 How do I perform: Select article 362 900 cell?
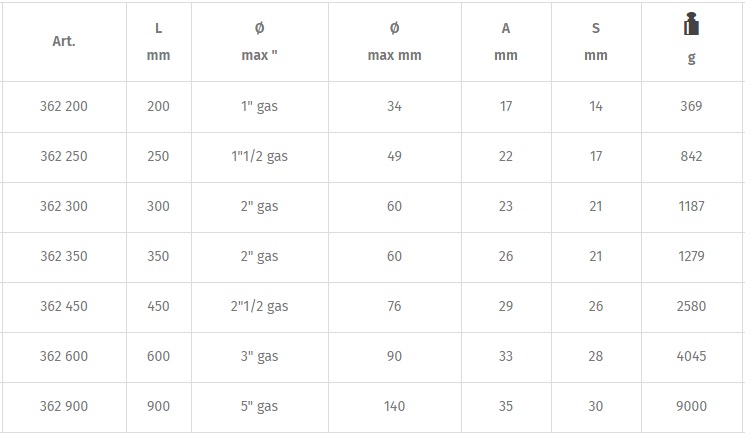(64, 406)
